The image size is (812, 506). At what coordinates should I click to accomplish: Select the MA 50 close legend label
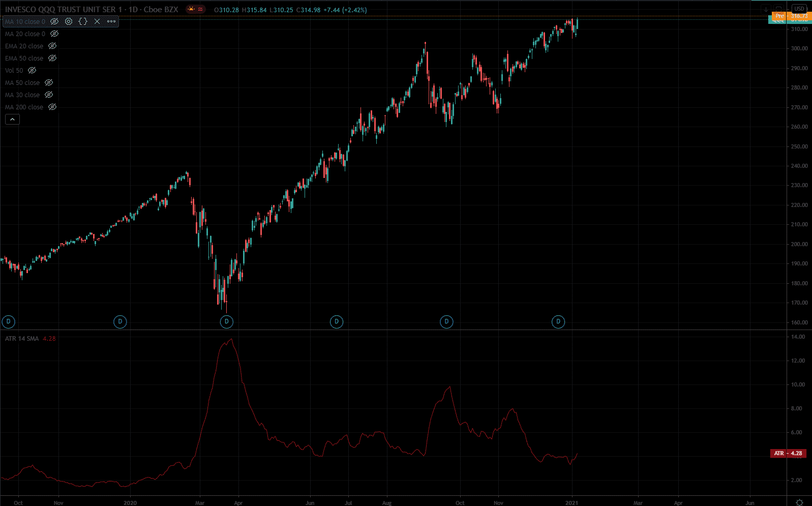tap(22, 82)
